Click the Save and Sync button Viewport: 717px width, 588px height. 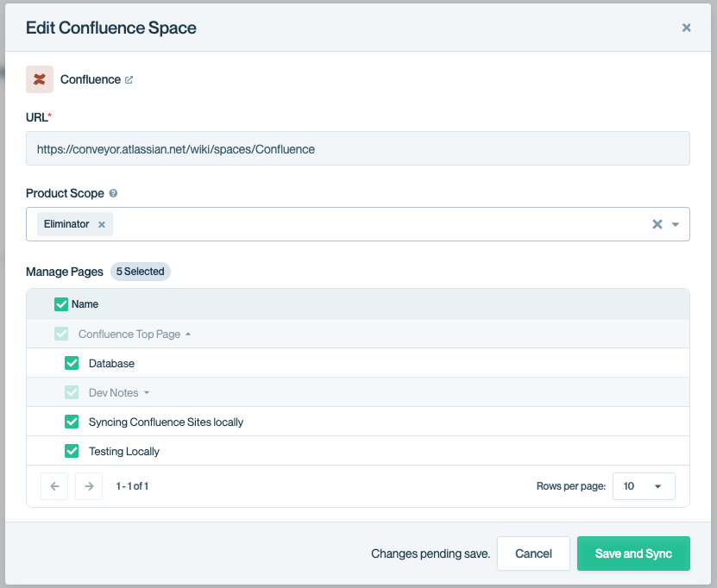(x=633, y=554)
